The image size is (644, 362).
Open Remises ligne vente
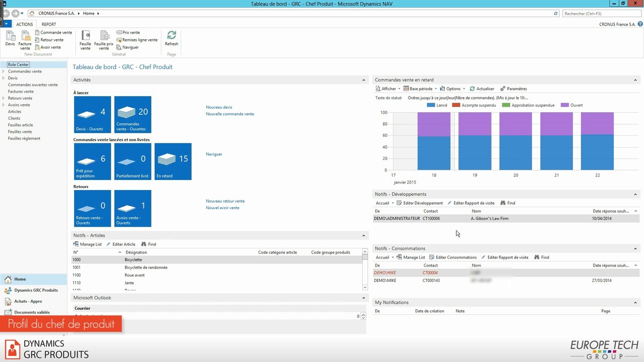click(x=137, y=40)
